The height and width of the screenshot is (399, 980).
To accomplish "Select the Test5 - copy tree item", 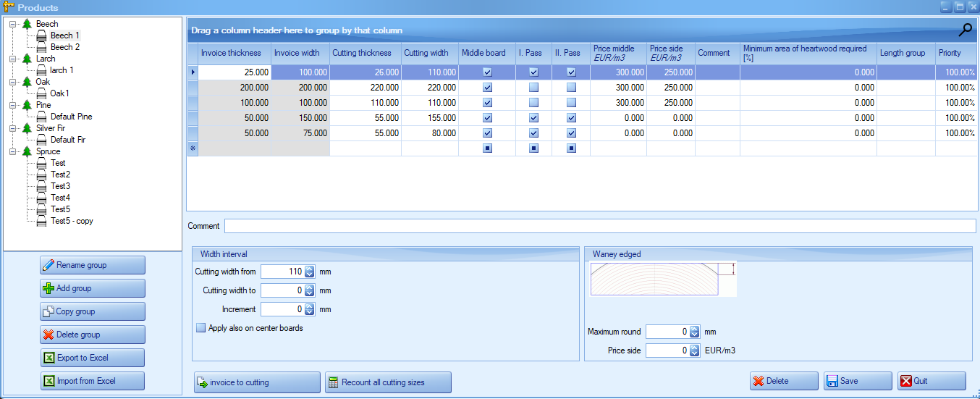I will (x=72, y=221).
